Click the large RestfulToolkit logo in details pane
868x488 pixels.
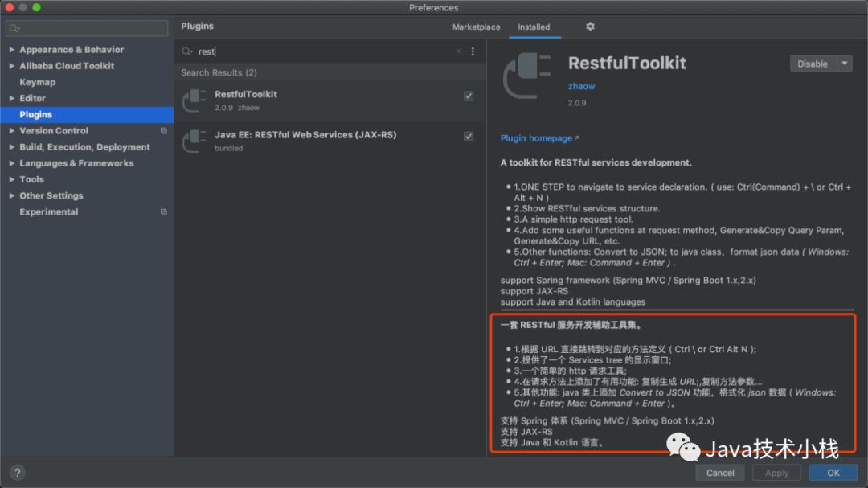pos(527,76)
